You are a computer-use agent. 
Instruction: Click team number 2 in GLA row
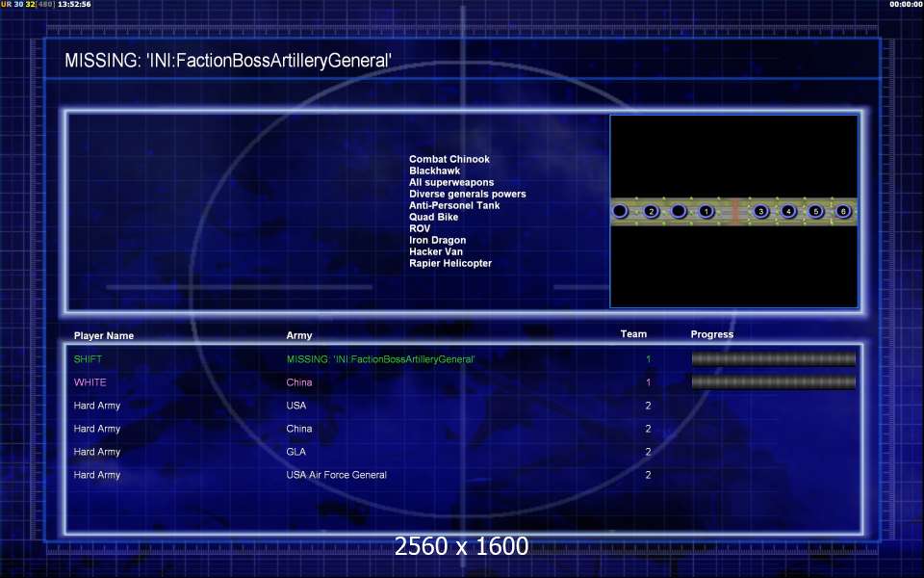(x=648, y=452)
